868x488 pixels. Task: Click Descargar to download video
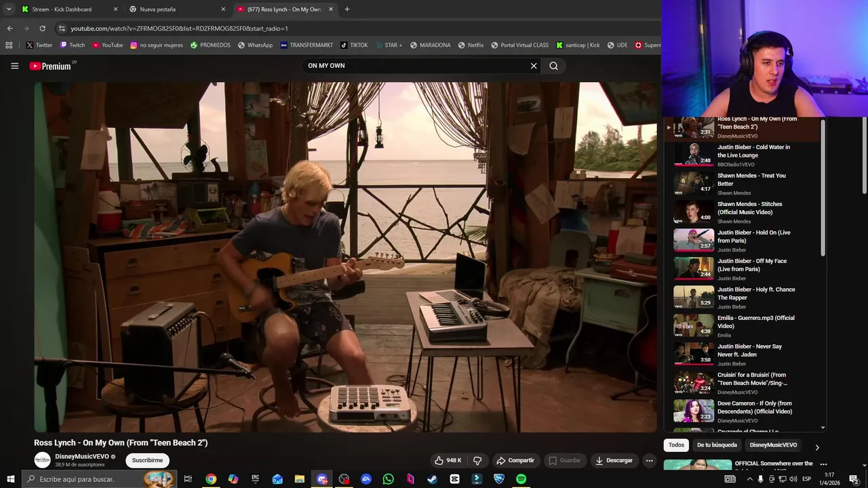pos(614,460)
